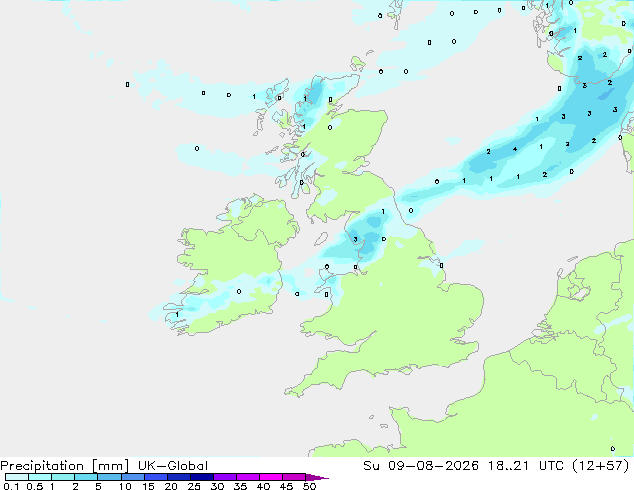Click the 0.1–0.5 mm legend color swatch
Screen dimensions: 634x490
(17, 477)
